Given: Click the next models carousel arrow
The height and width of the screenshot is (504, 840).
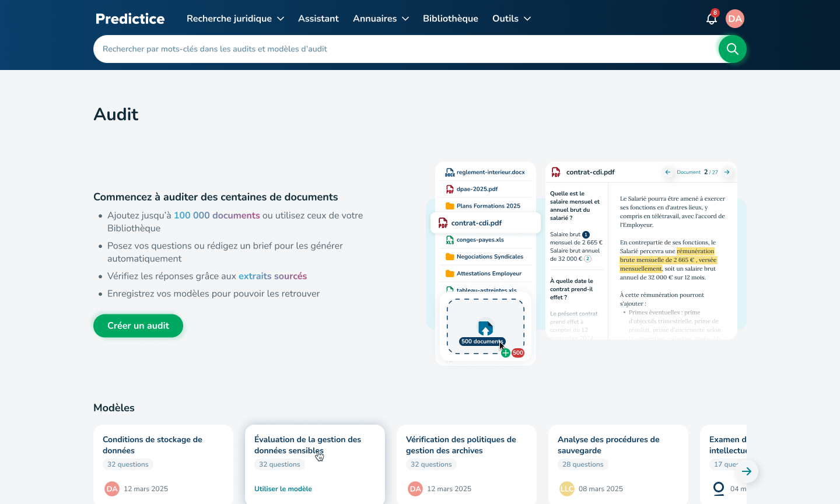Looking at the screenshot, I should [747, 471].
